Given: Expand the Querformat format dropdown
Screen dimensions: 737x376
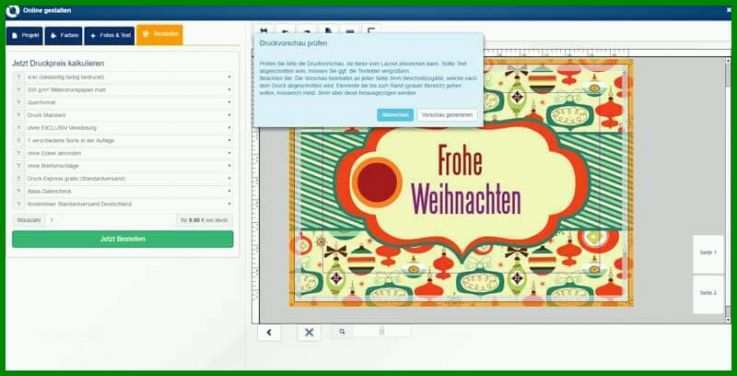Looking at the screenshot, I should click(x=123, y=102).
